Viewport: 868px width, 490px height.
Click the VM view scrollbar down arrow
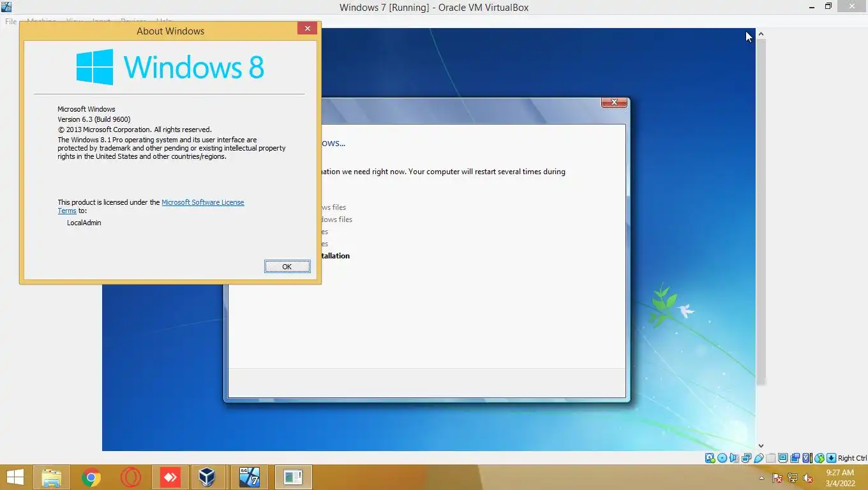tap(761, 446)
